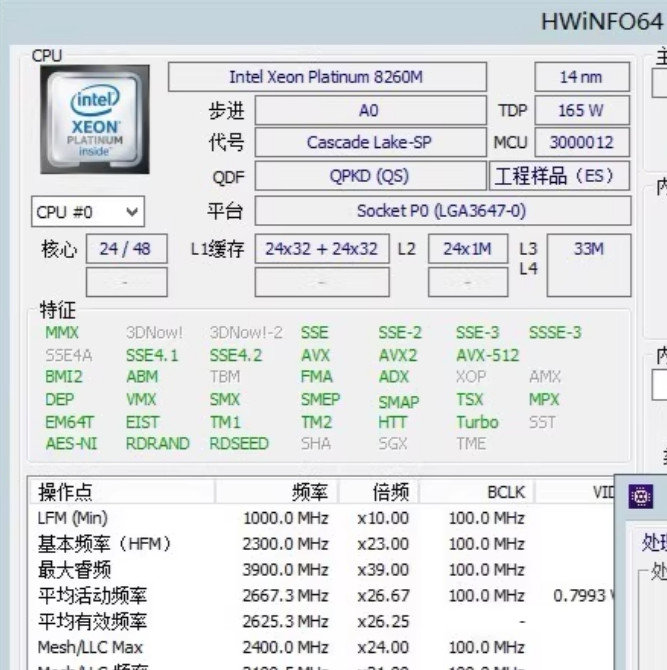Click the cores value 24 / 48
This screenshot has height=670, width=667.
click(126, 248)
